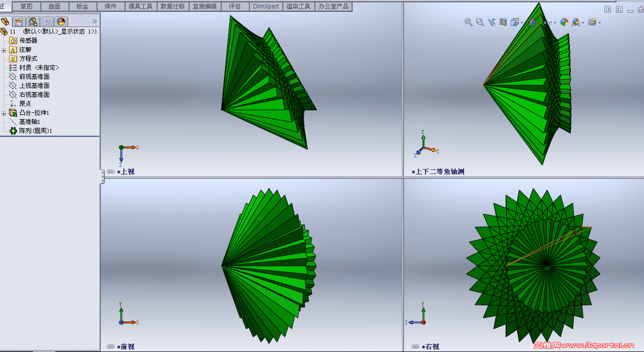Viewport: 644px width, 352px height.
Task: Switch to 模具工具 tab
Action: 141,7
